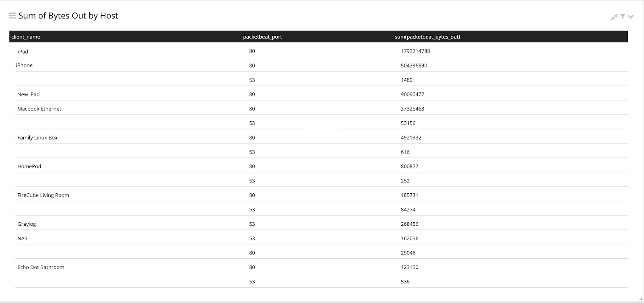This screenshot has width=644, height=303.
Task: Click the Graylog client name cell
Action: (x=27, y=224)
